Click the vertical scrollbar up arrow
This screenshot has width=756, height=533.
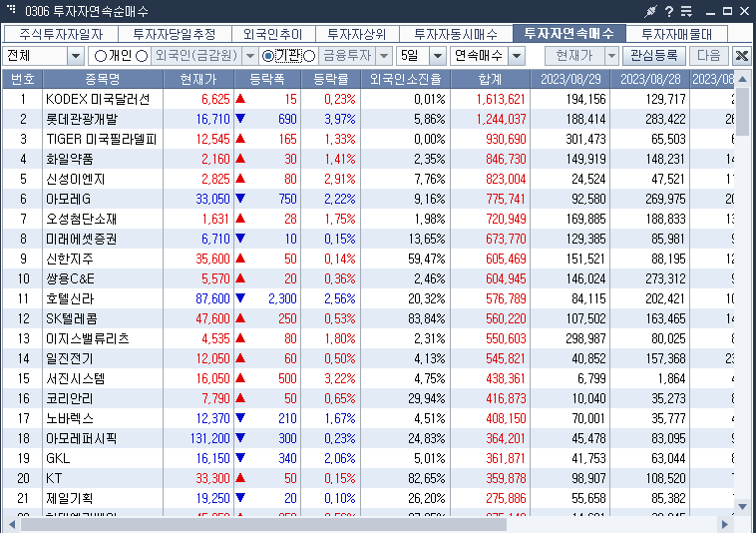pos(742,79)
